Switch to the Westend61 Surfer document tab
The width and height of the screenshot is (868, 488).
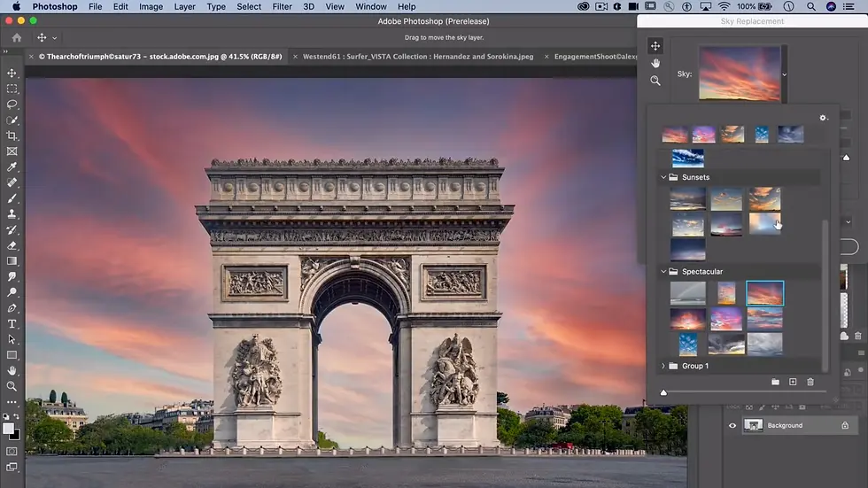pos(418,57)
